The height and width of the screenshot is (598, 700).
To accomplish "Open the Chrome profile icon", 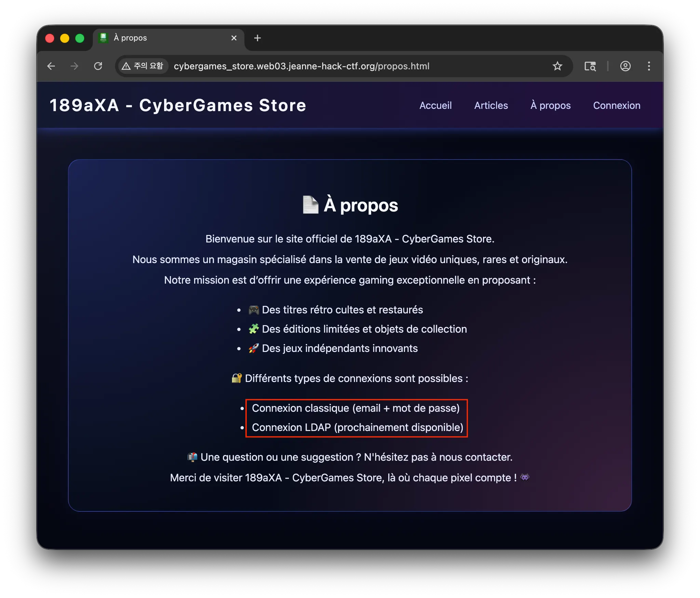I will [625, 66].
